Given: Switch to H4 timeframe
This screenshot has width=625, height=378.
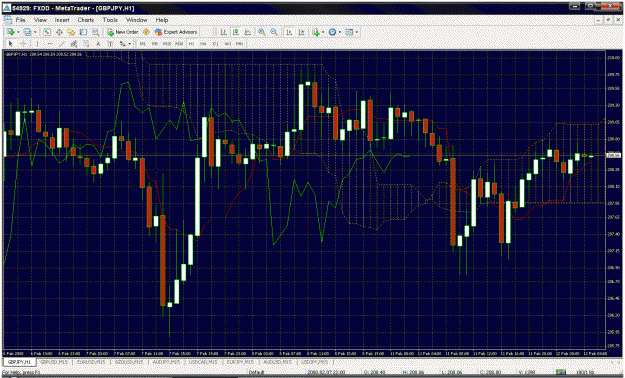Looking at the screenshot, I should [x=203, y=44].
